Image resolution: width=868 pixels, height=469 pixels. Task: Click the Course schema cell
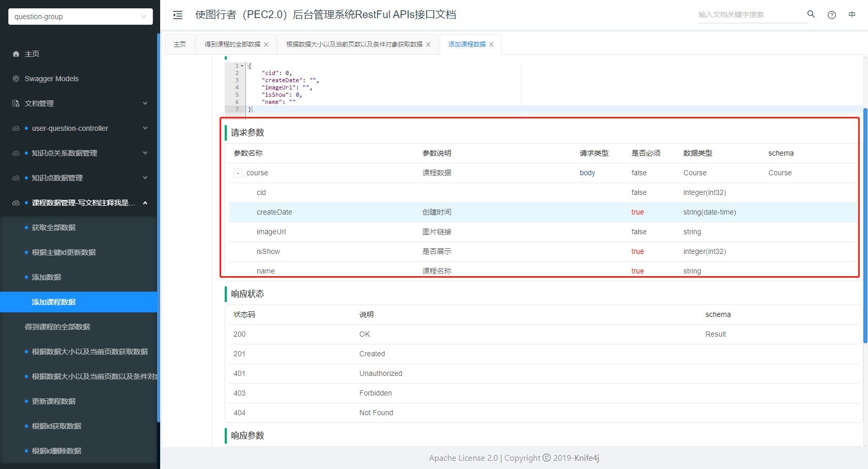point(780,173)
